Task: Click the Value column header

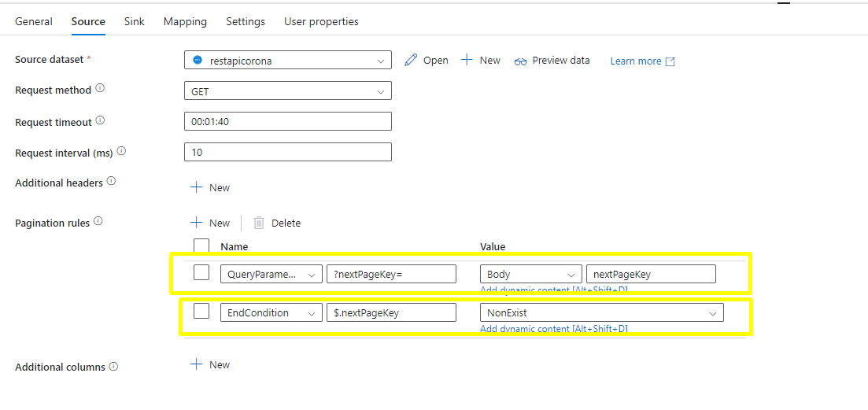Action: click(493, 247)
